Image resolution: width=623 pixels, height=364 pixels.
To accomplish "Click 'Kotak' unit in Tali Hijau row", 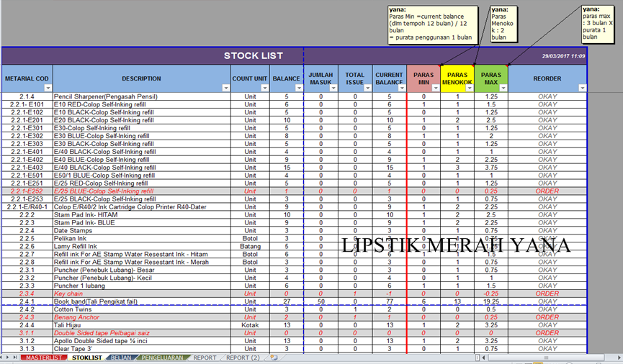I will point(250,325).
